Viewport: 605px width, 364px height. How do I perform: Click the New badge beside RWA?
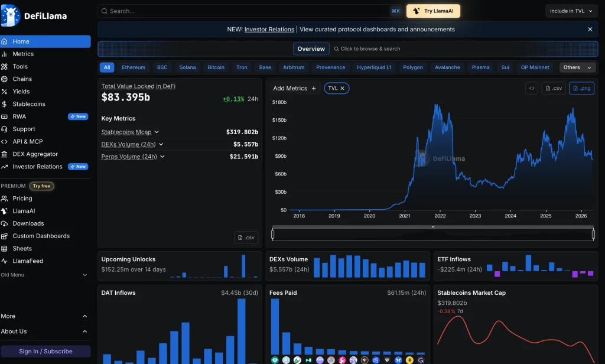click(x=78, y=116)
